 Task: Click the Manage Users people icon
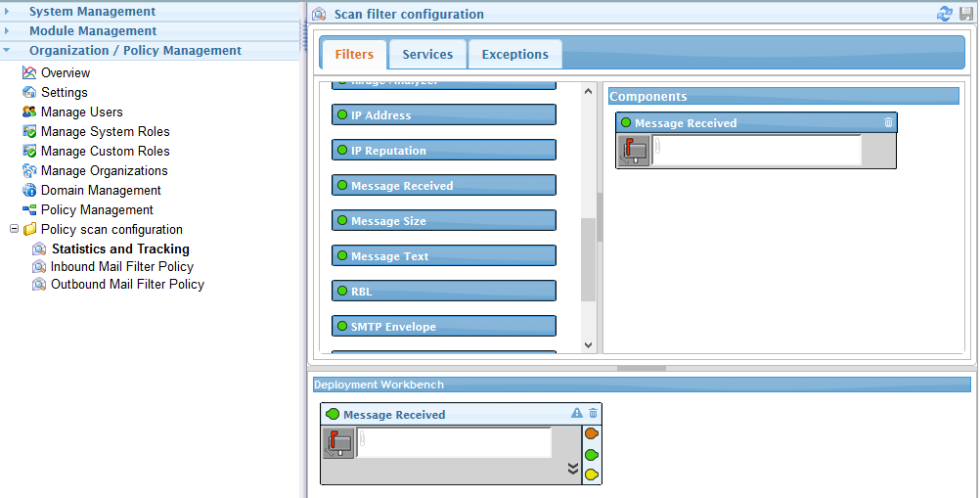pos(29,112)
